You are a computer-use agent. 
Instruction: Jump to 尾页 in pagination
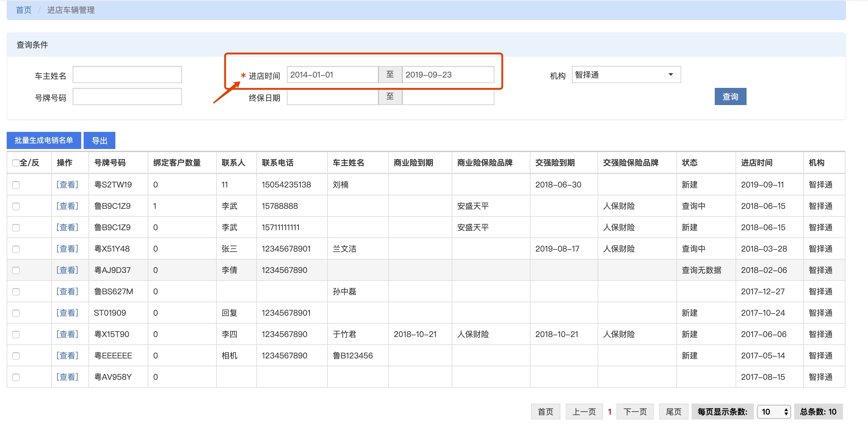click(x=673, y=411)
